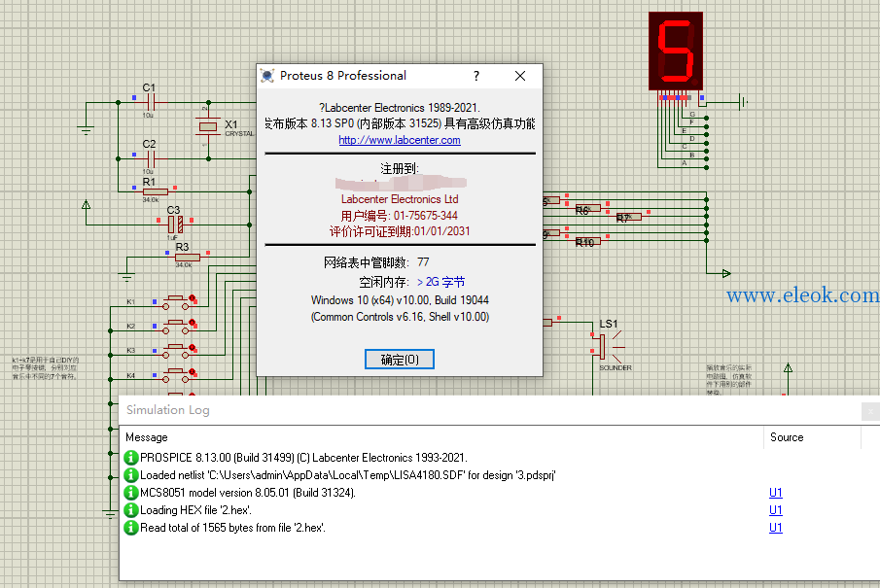Screen dimensions: 880x588
Task: Click info icon beside Read total bytes message
Action: (x=130, y=528)
